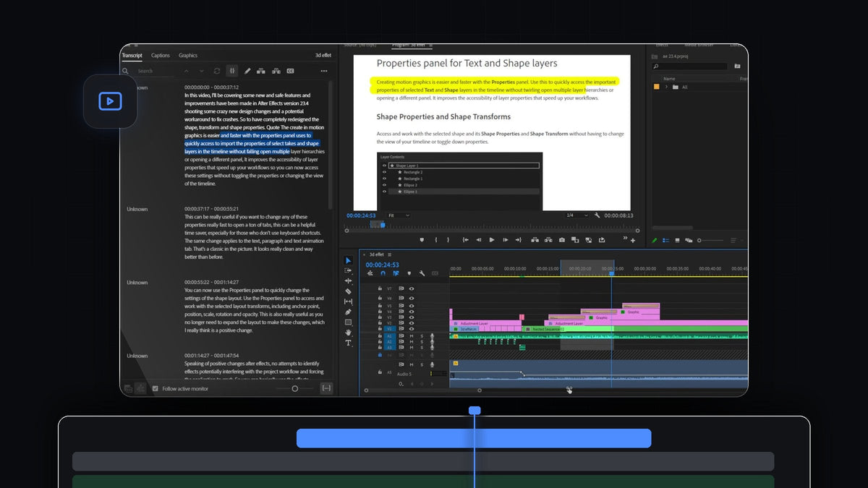Click the Name column header in Project
The image size is (868, 488).
(x=669, y=78)
